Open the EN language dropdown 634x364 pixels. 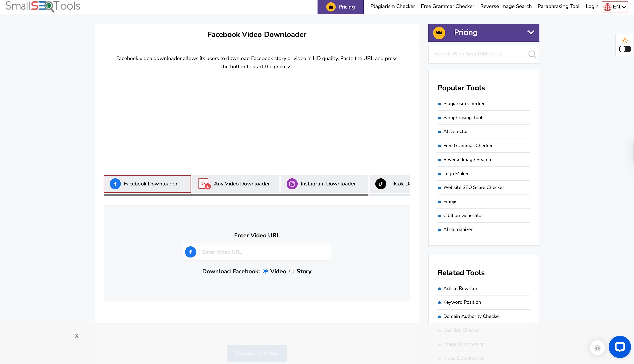(614, 7)
